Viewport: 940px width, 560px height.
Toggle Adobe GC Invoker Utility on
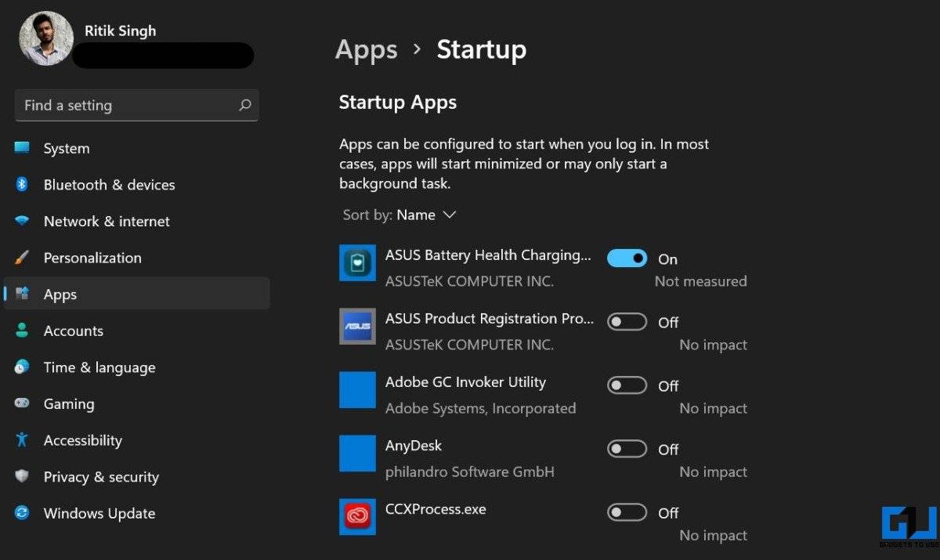point(627,385)
